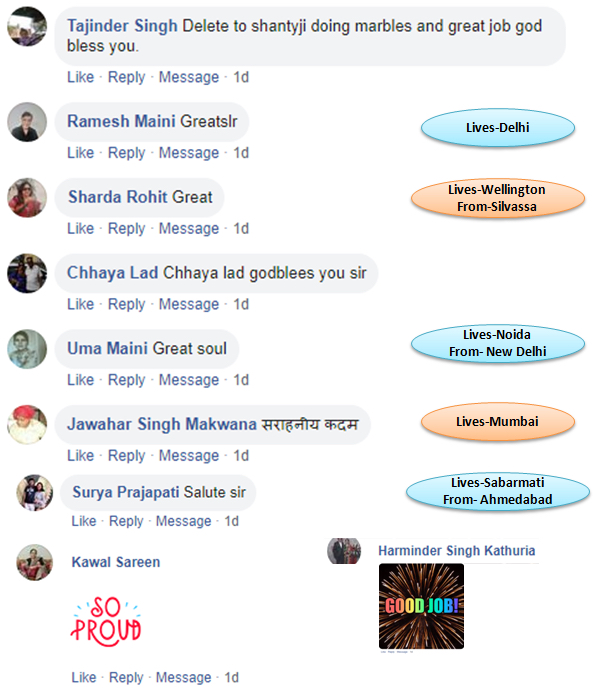Click the So Proud sticker
Viewport: 596px width, 695px height.
pos(106,621)
